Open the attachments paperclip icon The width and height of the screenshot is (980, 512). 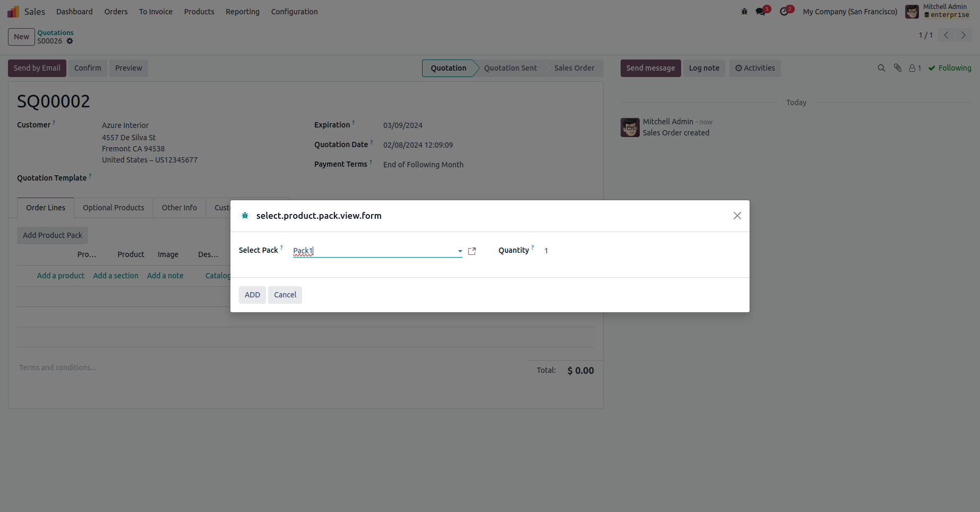tap(898, 68)
